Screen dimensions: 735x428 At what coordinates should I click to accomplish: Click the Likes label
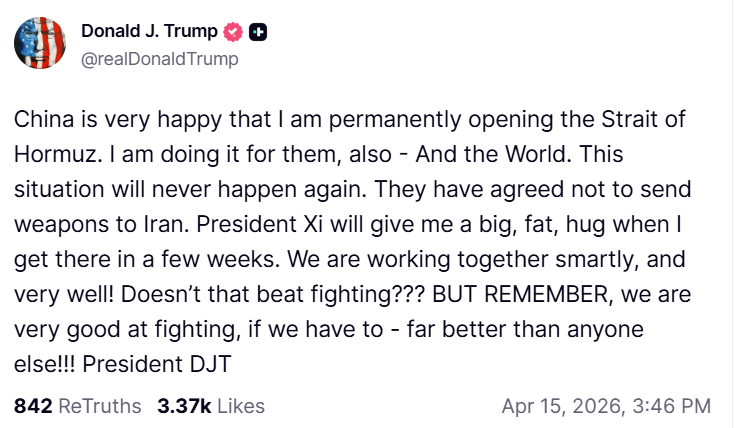(x=241, y=406)
